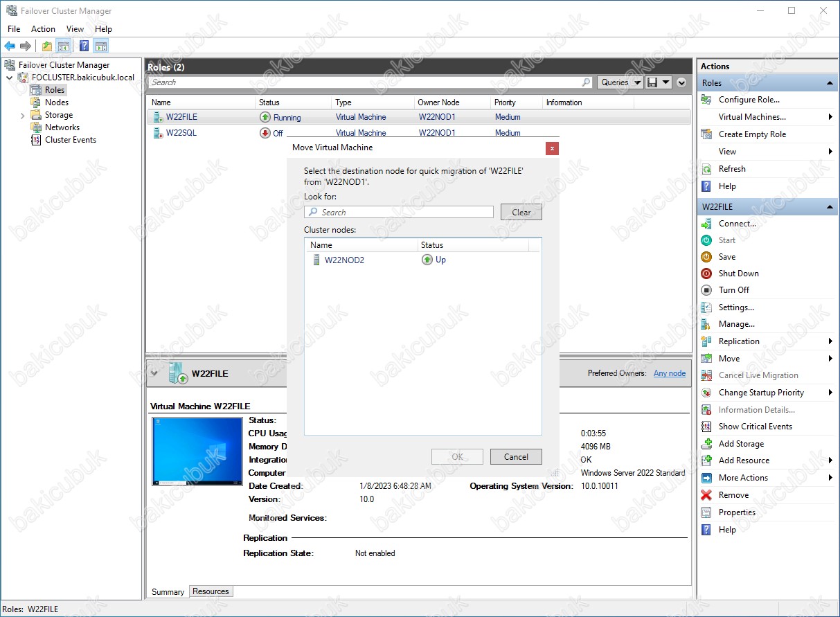
Task: Click the red Remove X icon
Action: [706, 495]
